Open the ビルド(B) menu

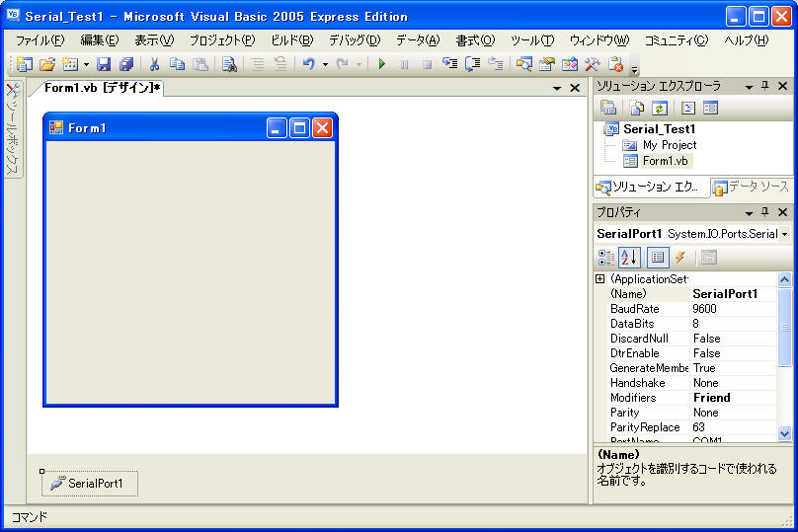pos(291,40)
